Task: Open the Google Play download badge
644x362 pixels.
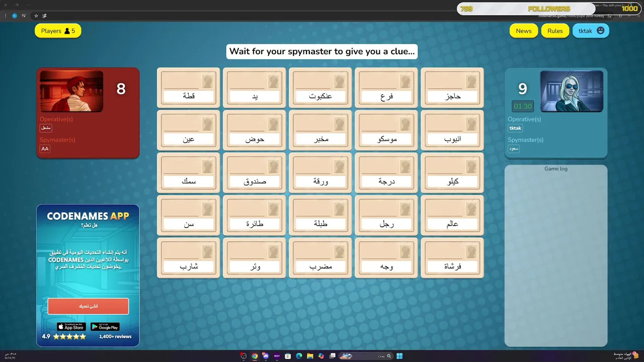Action: [105, 327]
